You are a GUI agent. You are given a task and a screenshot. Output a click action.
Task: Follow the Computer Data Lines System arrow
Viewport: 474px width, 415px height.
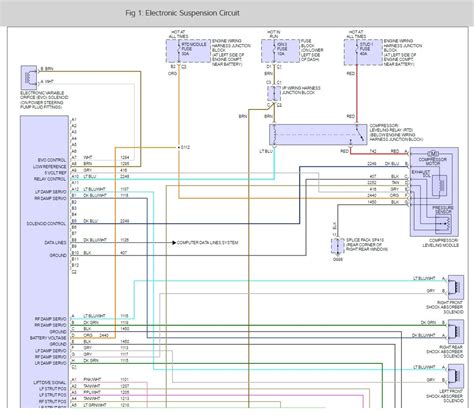coord(174,243)
